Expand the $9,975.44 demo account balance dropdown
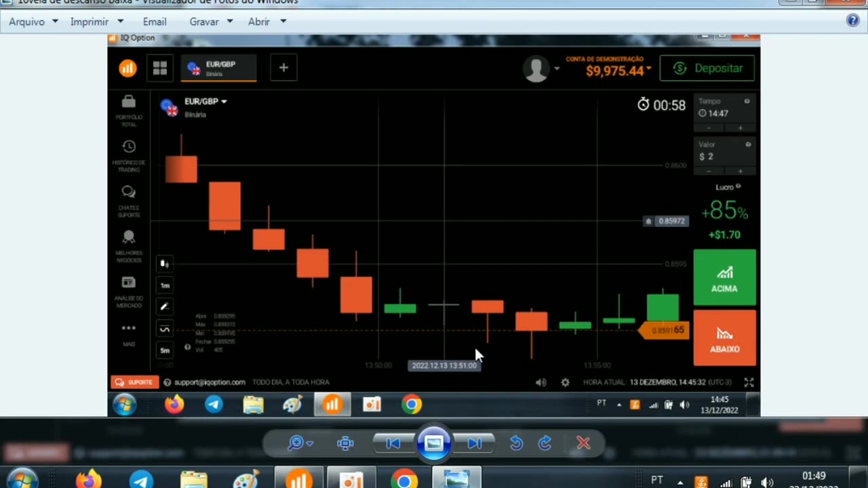Viewport: 868px width, 488px height. pyautogui.click(x=618, y=70)
